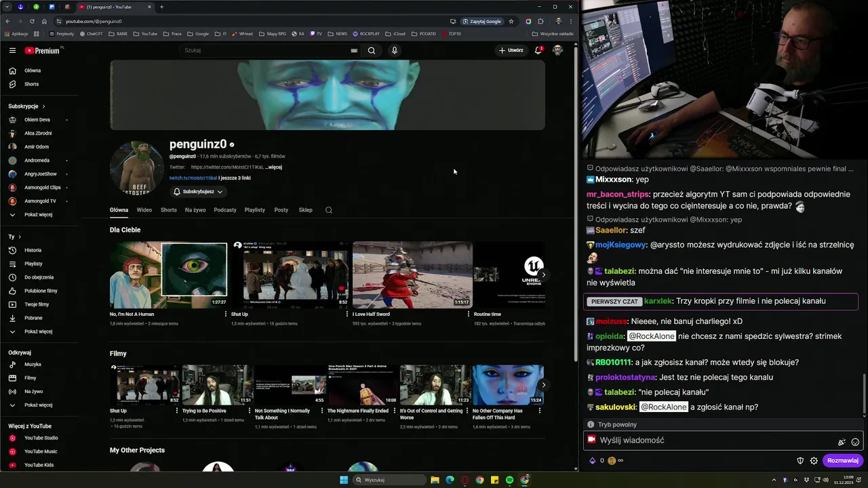The width and height of the screenshot is (868, 488).
Task: Advance Filmy carousel right arrow
Action: click(543, 385)
